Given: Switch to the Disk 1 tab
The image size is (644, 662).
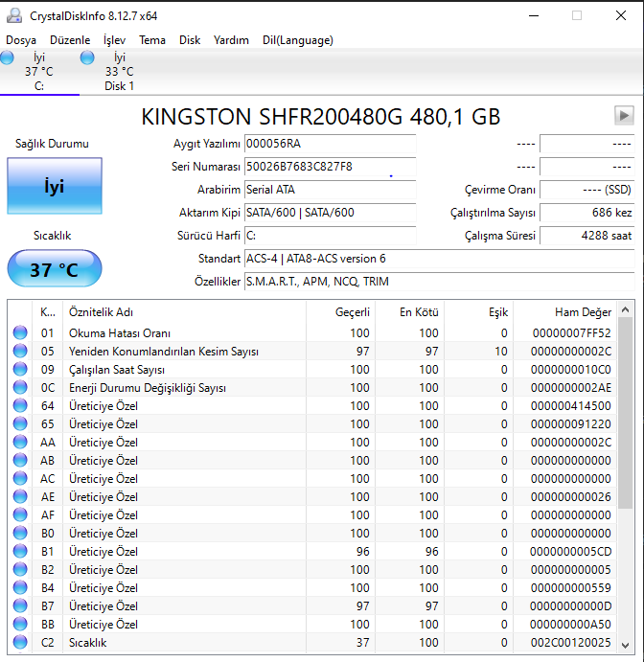Looking at the screenshot, I should click(119, 72).
